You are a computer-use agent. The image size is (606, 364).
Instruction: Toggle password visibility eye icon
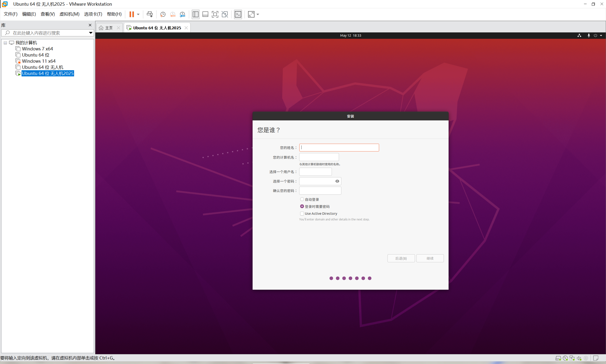pos(337,181)
